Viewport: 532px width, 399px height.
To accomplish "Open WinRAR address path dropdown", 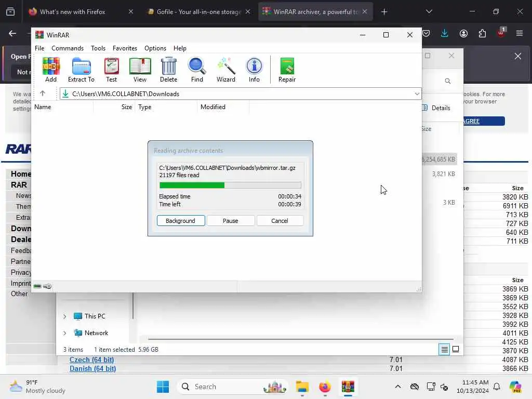I will point(417,94).
